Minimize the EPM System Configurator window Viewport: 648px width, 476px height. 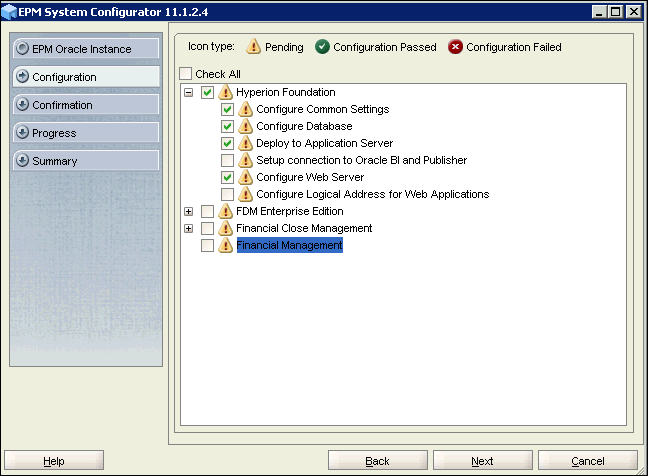pyautogui.click(x=599, y=12)
